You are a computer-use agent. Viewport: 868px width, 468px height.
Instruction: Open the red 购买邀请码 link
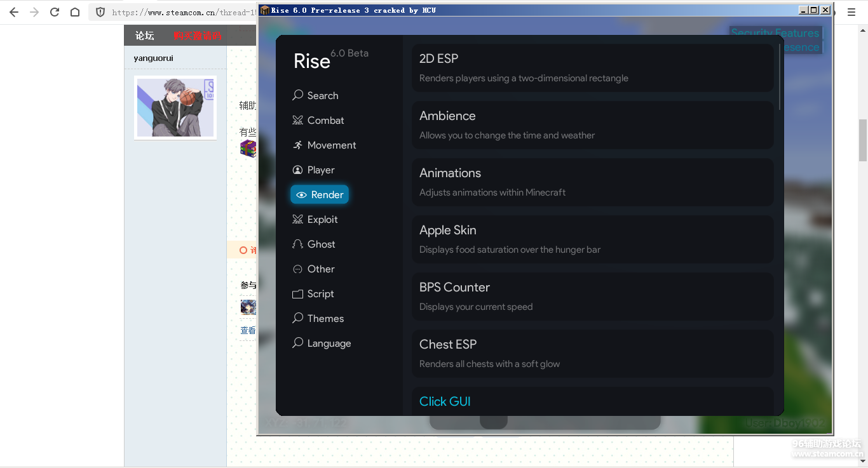click(x=197, y=36)
